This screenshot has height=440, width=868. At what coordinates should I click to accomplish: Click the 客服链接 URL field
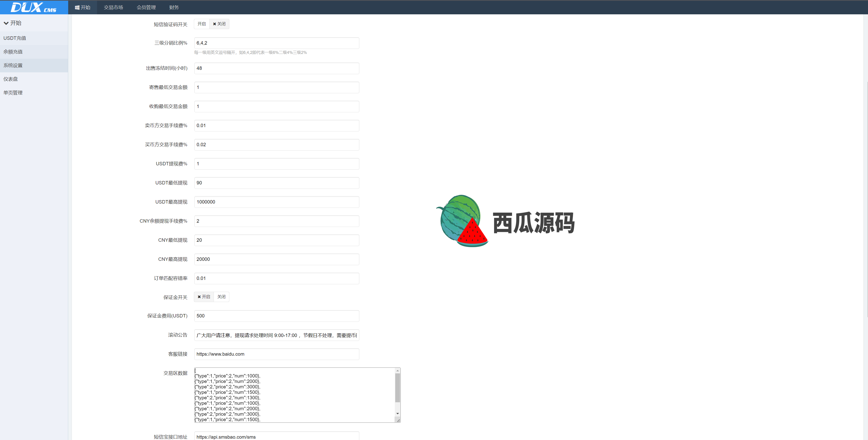coord(277,354)
